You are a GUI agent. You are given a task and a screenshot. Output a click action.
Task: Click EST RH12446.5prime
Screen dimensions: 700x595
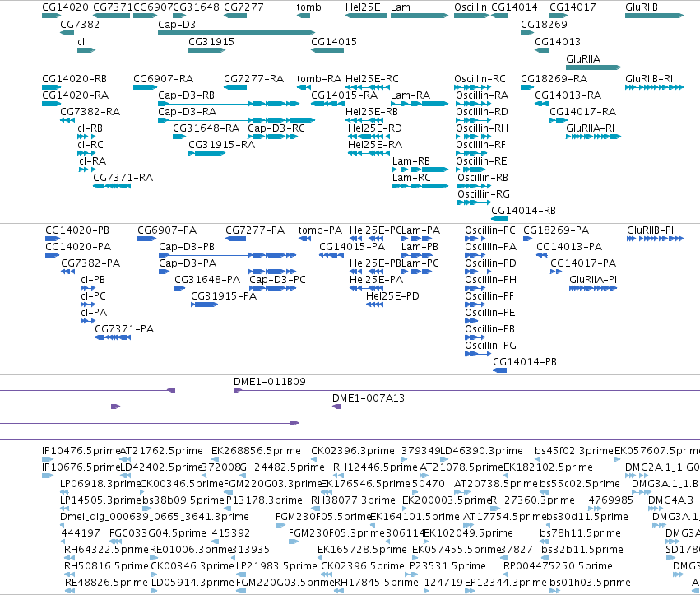coord(339,476)
